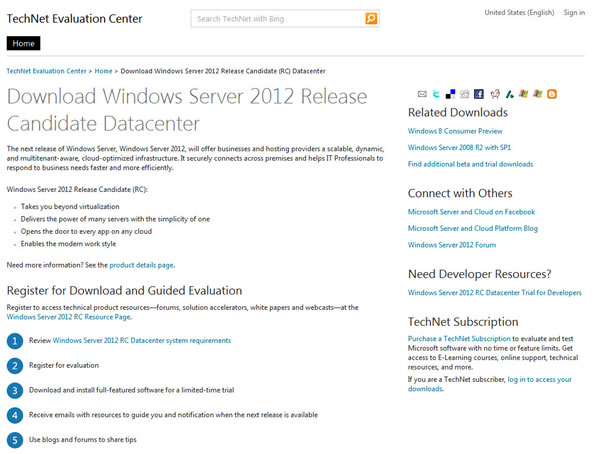Share on Twitter bird icon
The width and height of the screenshot is (600, 454).
point(436,94)
